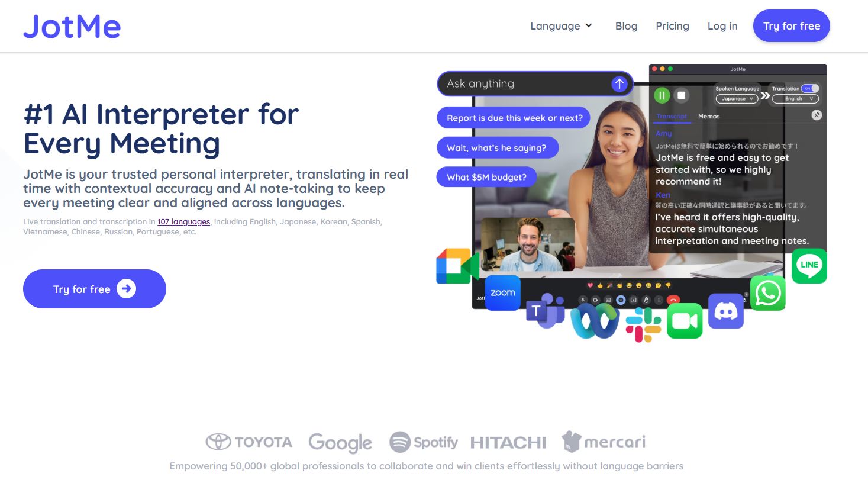Click the header Try for free button

791,26
